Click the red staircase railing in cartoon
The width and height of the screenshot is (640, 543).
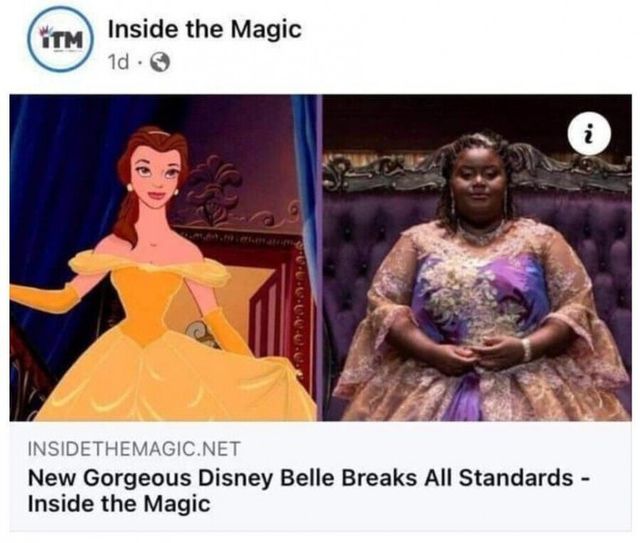[x=280, y=302]
